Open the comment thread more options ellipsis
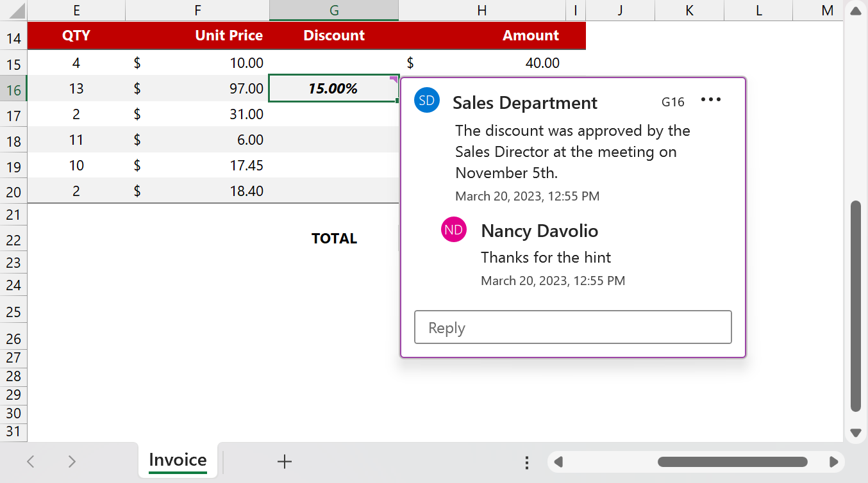This screenshot has height=483, width=868. 711,100
